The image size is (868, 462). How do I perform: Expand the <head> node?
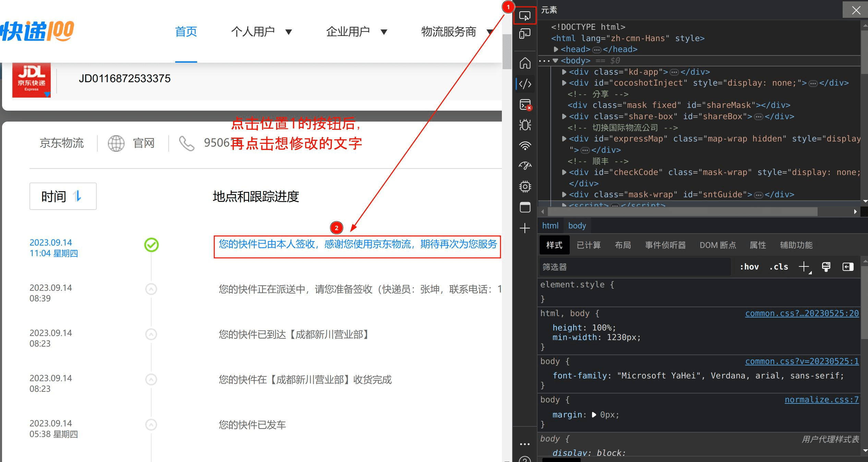tap(556, 49)
